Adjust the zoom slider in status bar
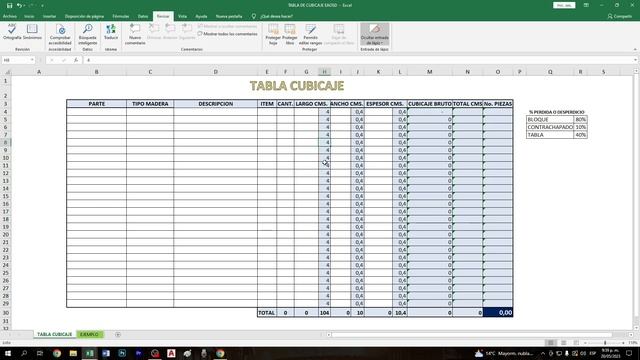This screenshot has height=360, width=640. [x=605, y=343]
